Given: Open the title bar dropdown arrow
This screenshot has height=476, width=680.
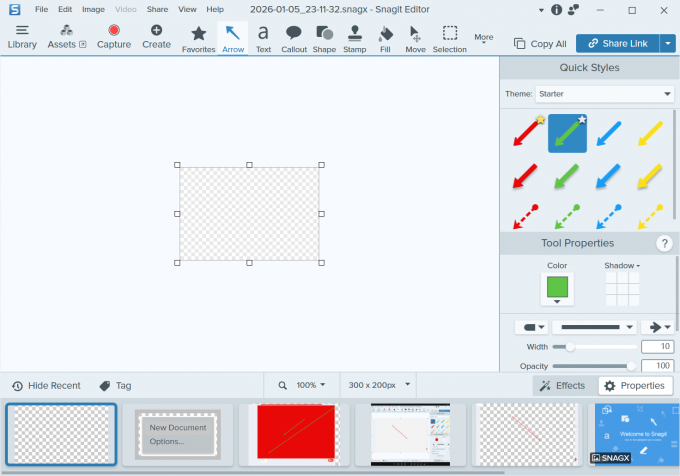Looking at the screenshot, I should (x=541, y=10).
